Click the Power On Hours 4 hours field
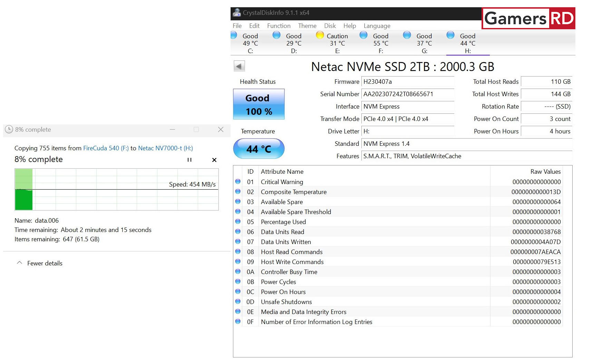This screenshot has height=364, width=593. (546, 131)
